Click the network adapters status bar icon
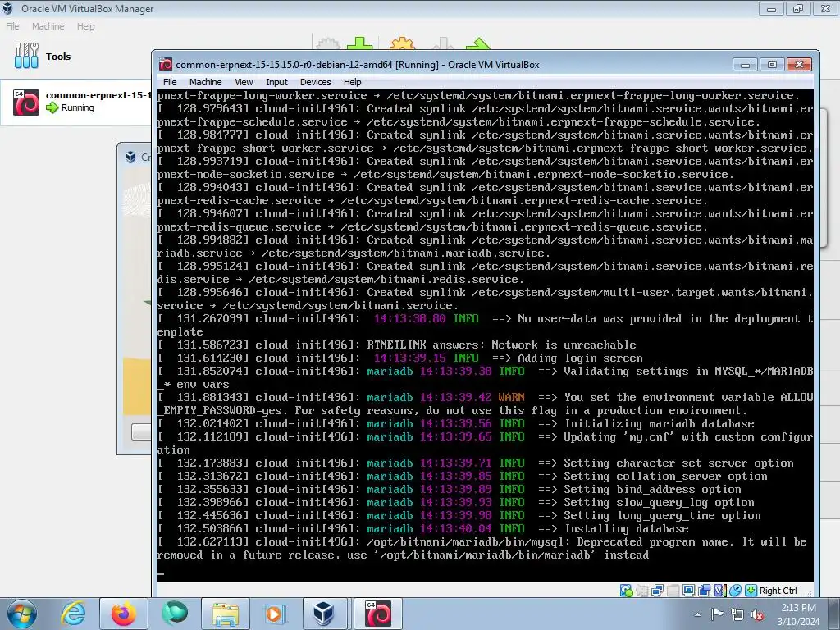Screen dimensions: 840x630 (657, 591)
